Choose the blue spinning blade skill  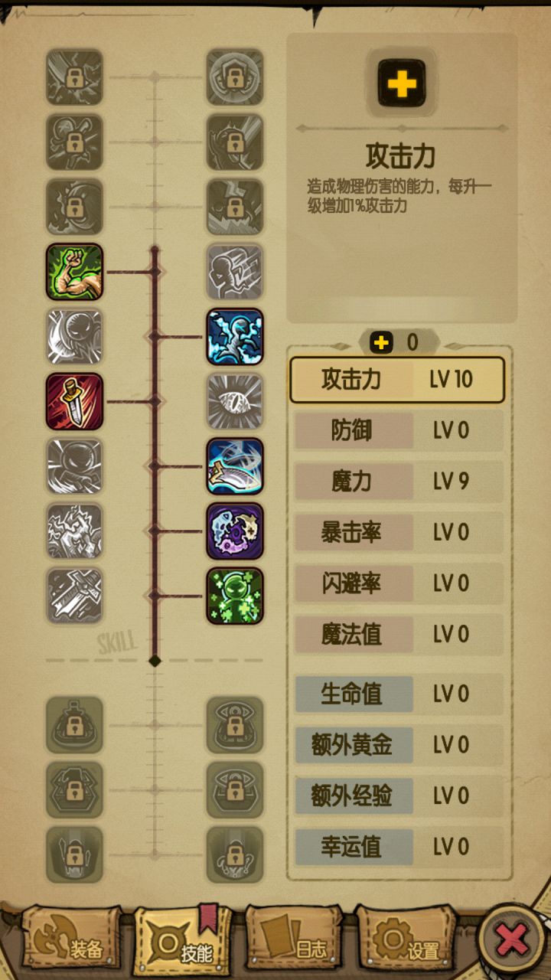pos(235,466)
